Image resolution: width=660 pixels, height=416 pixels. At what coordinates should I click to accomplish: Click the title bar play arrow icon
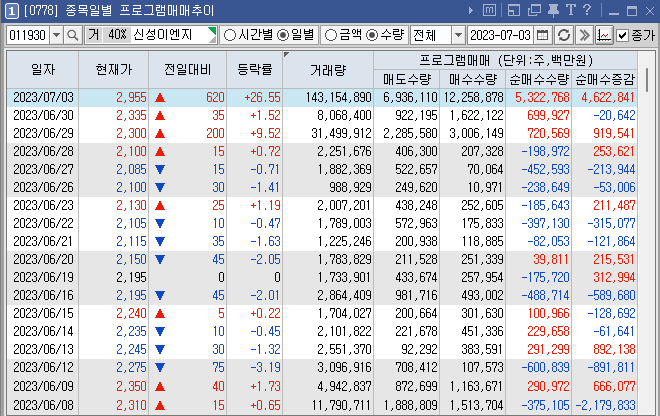[471, 11]
